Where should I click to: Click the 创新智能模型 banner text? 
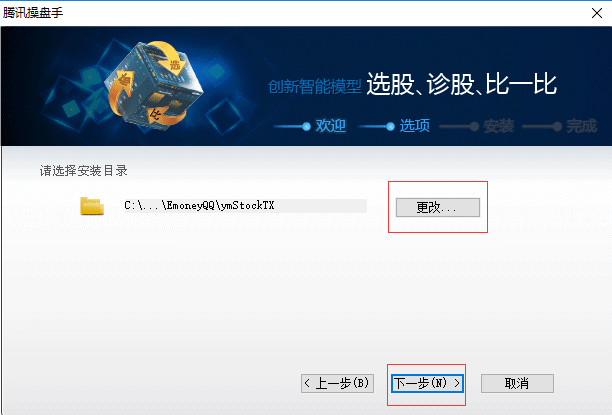[315, 86]
